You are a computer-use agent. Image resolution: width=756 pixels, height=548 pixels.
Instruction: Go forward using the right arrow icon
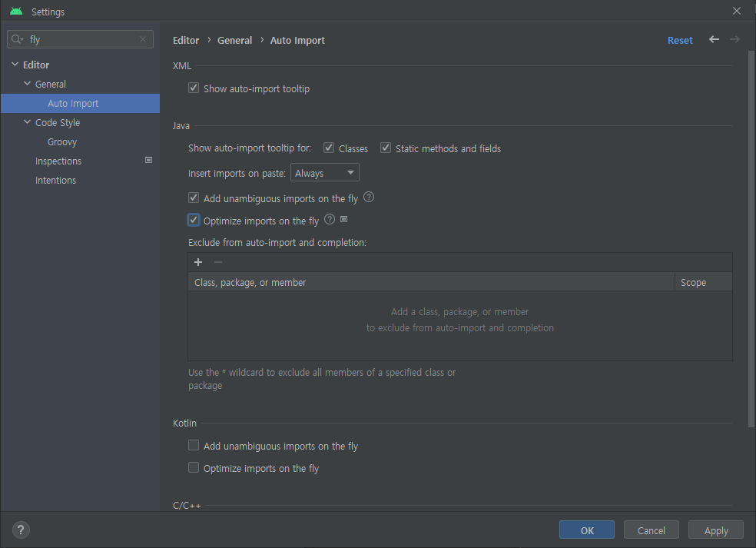(x=734, y=39)
